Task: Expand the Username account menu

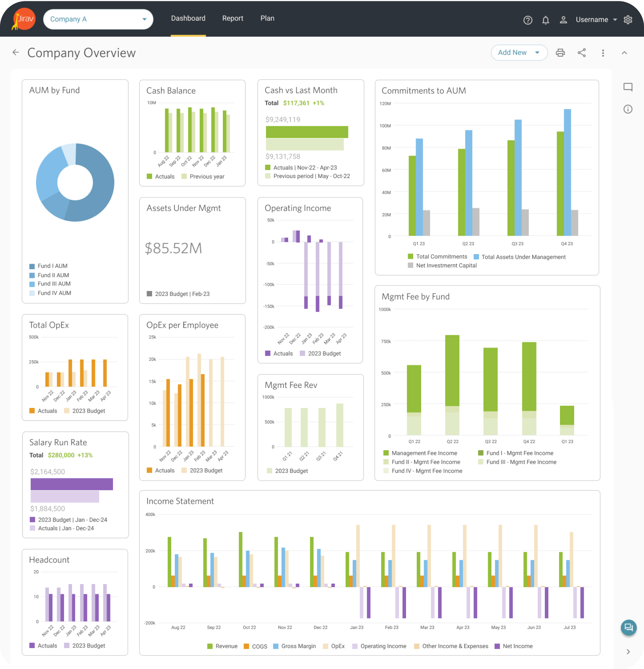Action: click(x=596, y=20)
